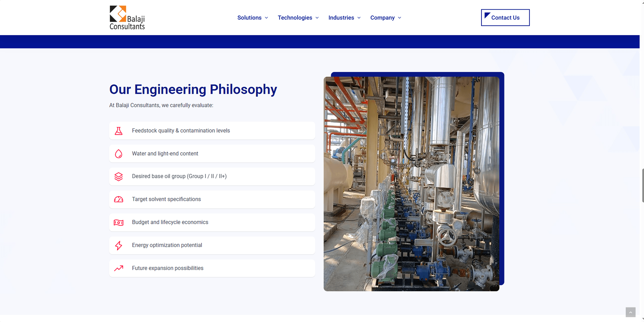Click the flask icon beside Feedstock quality

(118, 131)
